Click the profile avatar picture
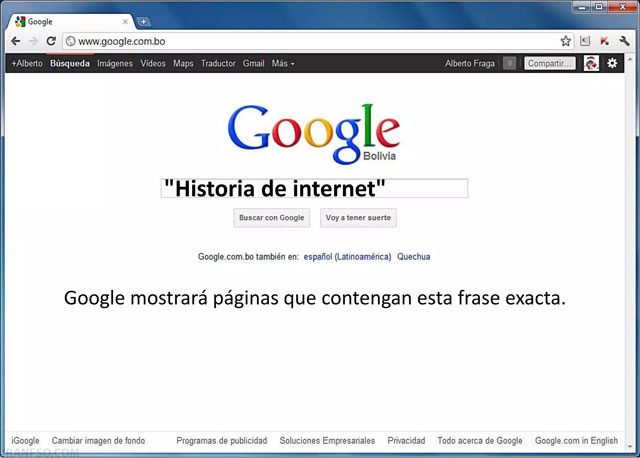The width and height of the screenshot is (640, 458). click(591, 63)
